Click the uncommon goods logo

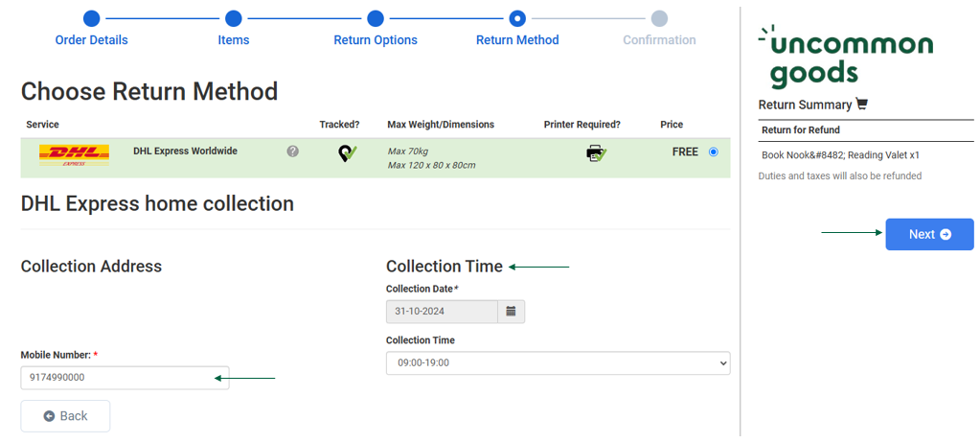pyautogui.click(x=846, y=57)
